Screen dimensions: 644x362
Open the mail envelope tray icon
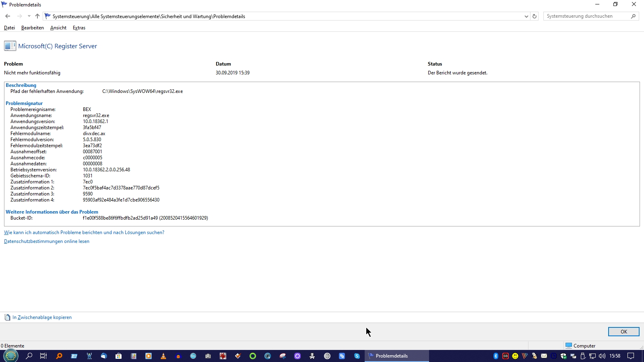pos(544,356)
